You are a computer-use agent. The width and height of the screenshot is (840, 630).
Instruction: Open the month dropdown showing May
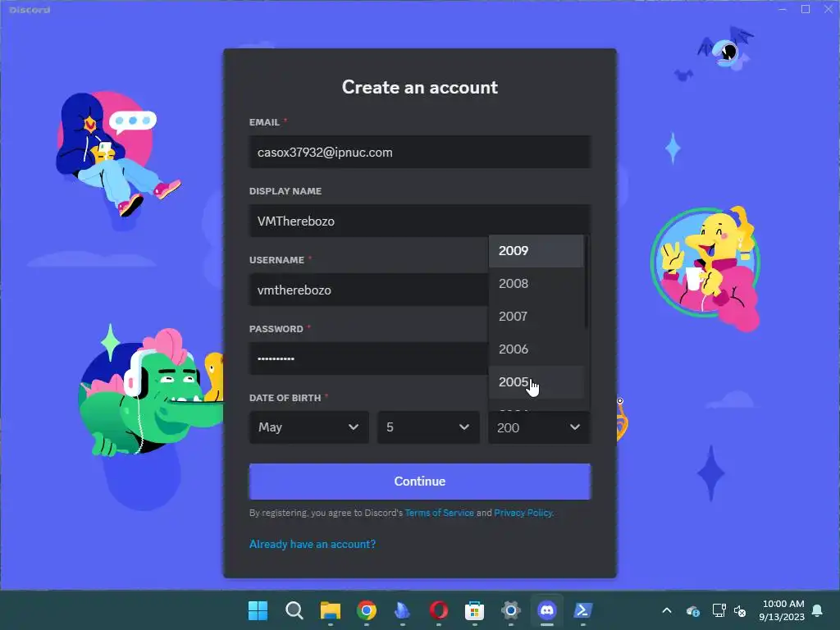pos(309,427)
